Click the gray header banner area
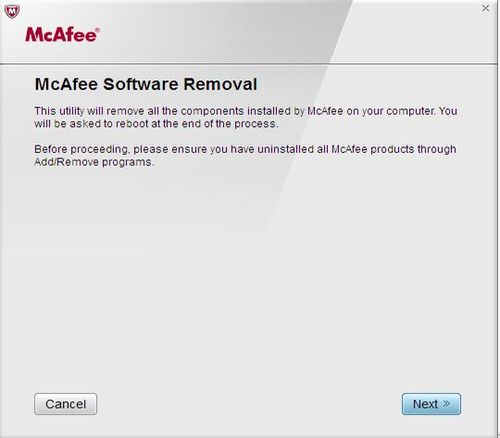 (249, 32)
